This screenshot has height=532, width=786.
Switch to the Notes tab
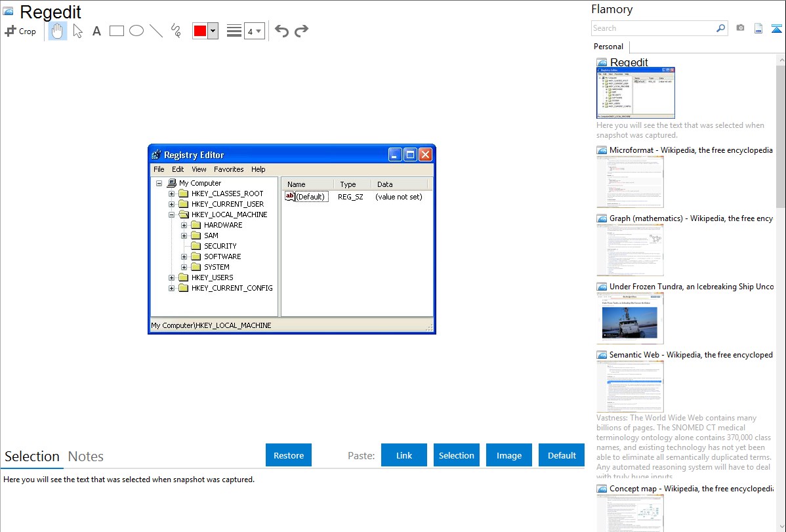[86, 457]
